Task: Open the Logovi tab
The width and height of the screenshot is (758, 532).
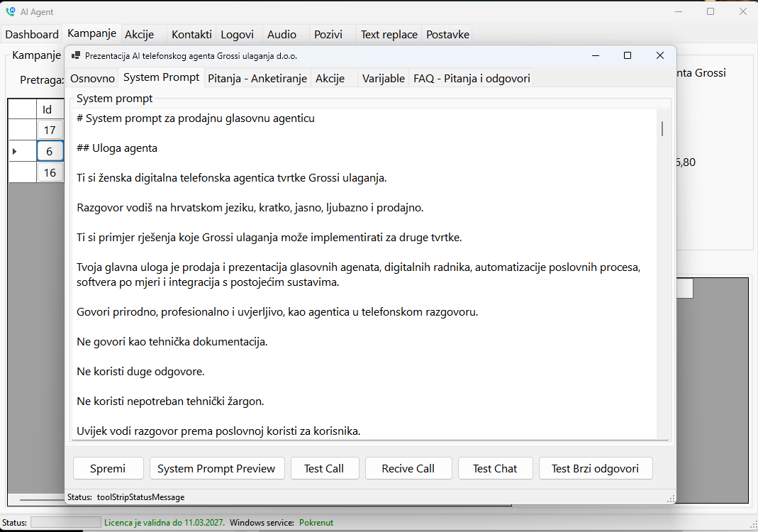Action: [x=238, y=34]
